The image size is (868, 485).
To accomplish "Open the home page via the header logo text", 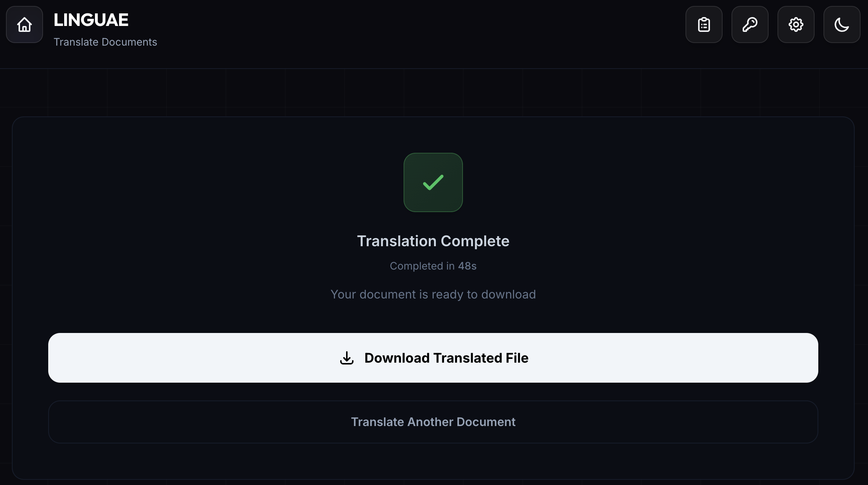I will pyautogui.click(x=91, y=19).
